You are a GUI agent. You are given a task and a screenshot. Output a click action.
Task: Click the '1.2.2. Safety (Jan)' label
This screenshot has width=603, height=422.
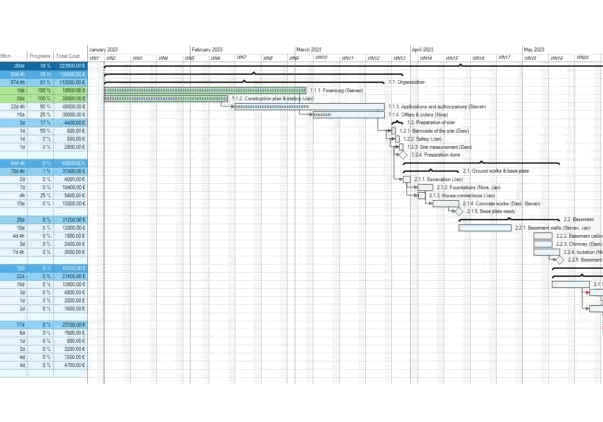coord(423,139)
